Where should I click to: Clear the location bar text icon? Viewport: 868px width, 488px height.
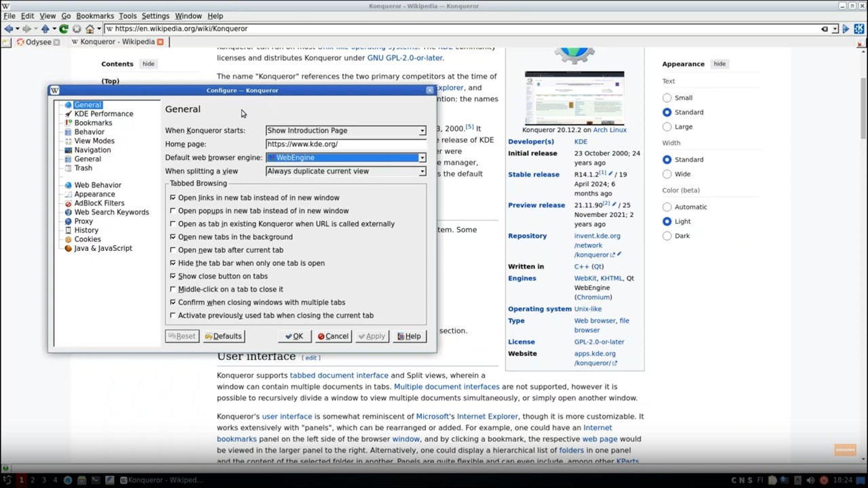point(825,29)
